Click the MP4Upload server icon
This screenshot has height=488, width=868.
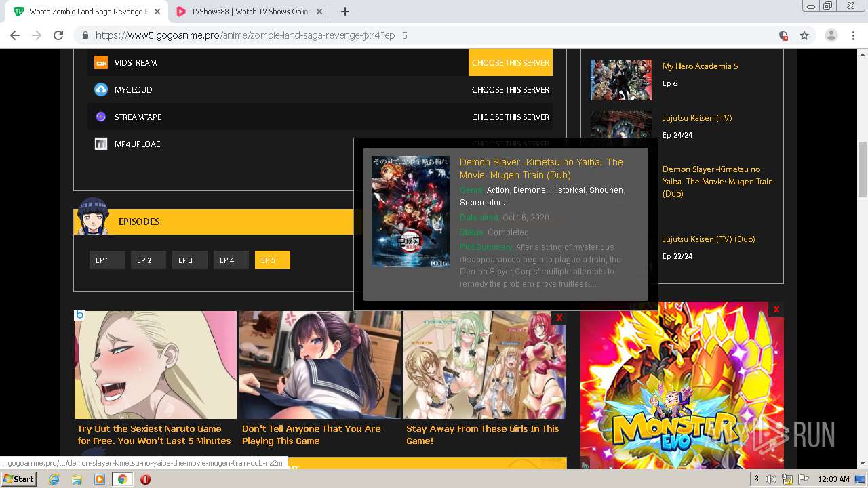click(x=101, y=144)
